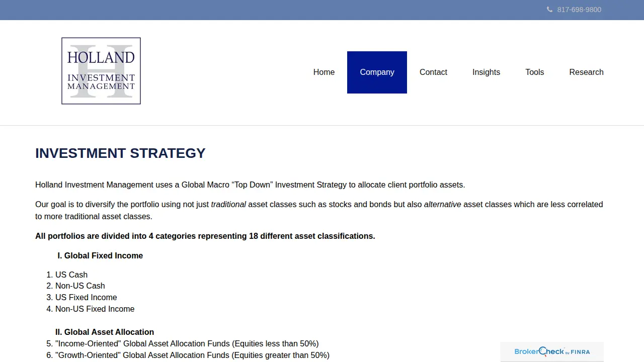Image resolution: width=644 pixels, height=362 pixels.
Task: Click the 'II. Global Asset Allocation' heading
Action: coord(105,332)
